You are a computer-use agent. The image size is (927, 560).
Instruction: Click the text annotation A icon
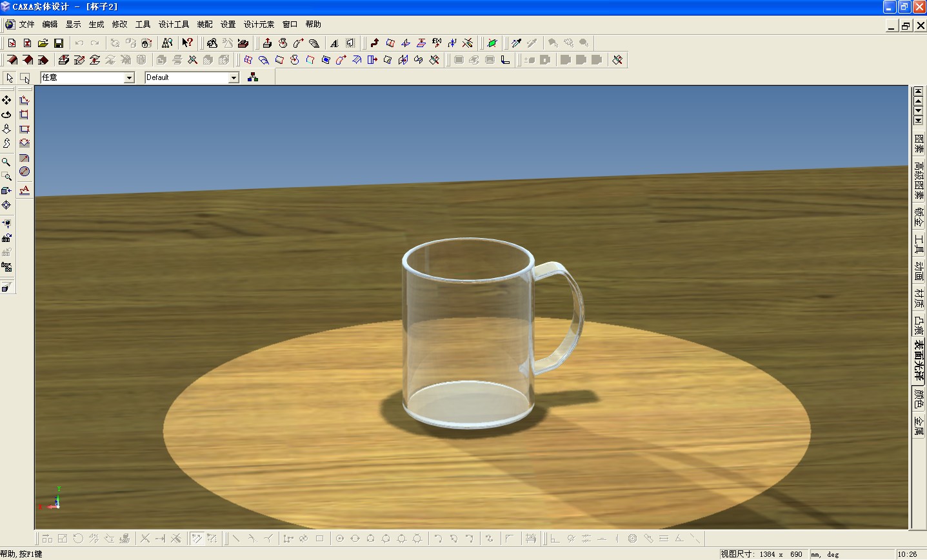(x=24, y=190)
